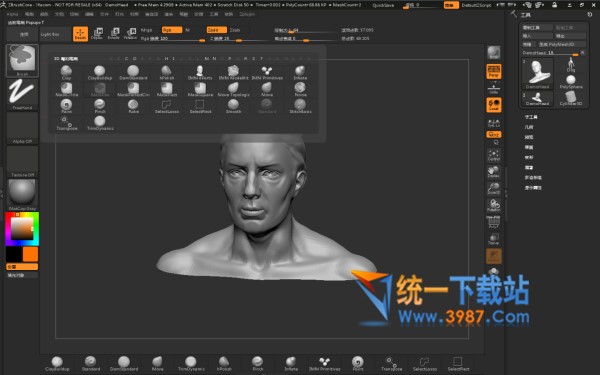
Task: Open the current Brush thumbnail selector
Action: click(23, 60)
